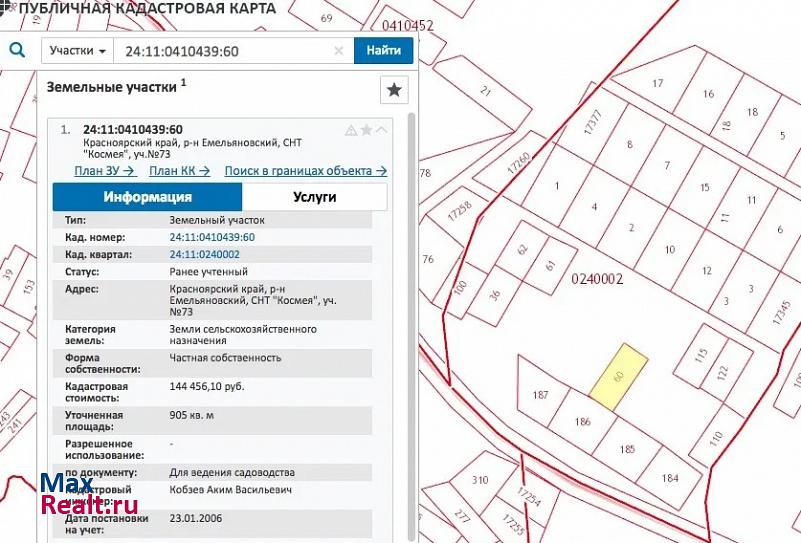Screen dimensions: 801x543
Task: Open cadastral number link in info table
Action: pyautogui.click(x=212, y=237)
